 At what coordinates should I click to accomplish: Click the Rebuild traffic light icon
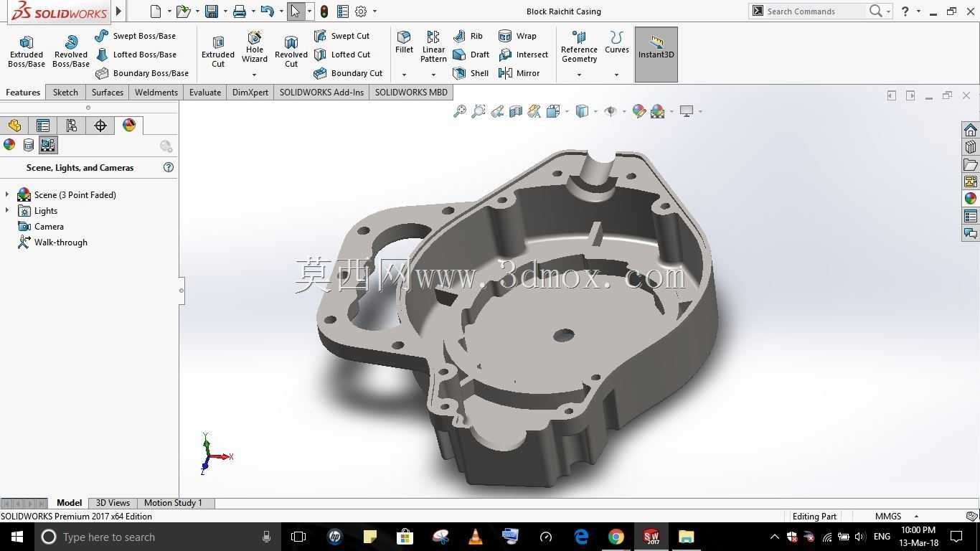click(324, 11)
